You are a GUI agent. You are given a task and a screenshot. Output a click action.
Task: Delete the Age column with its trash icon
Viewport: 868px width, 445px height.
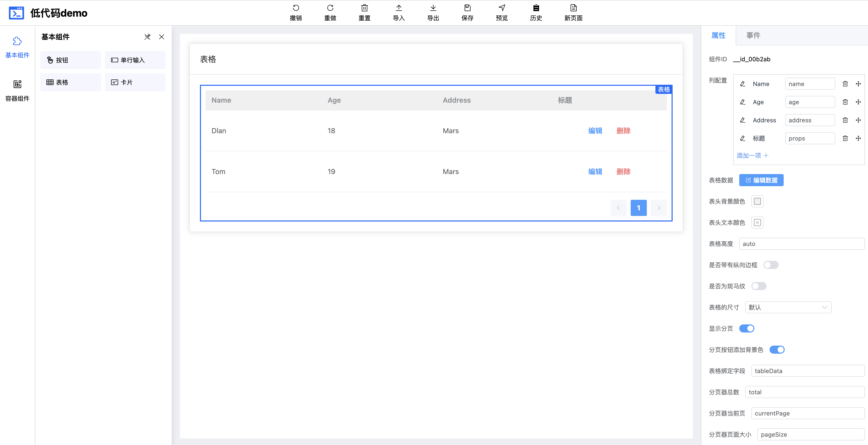[845, 102]
